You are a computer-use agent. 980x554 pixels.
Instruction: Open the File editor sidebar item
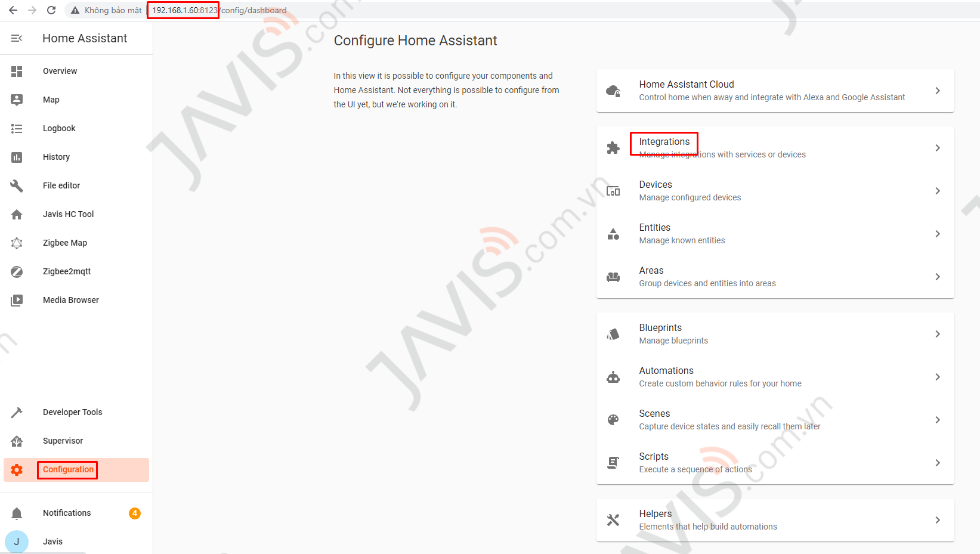click(x=76, y=185)
